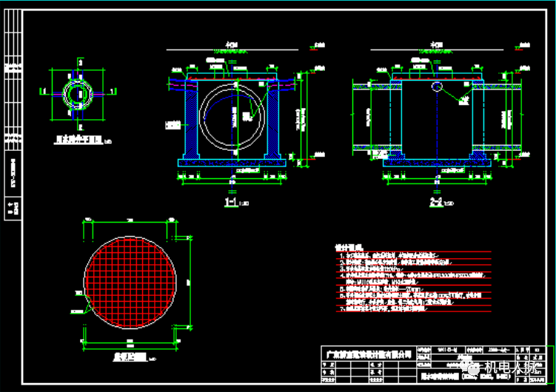The width and height of the screenshot is (556, 392).
Task: Select note line number 7
Action: (x=383, y=308)
